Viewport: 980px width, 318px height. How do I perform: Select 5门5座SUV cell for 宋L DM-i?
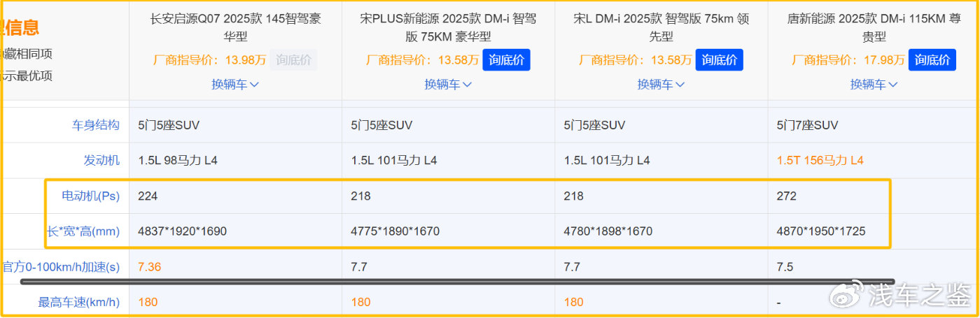pos(594,126)
